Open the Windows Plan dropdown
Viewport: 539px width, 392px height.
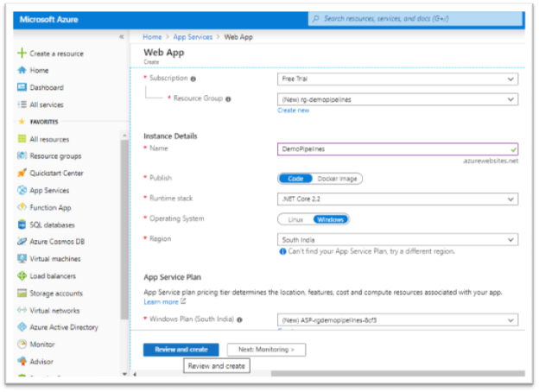point(397,320)
